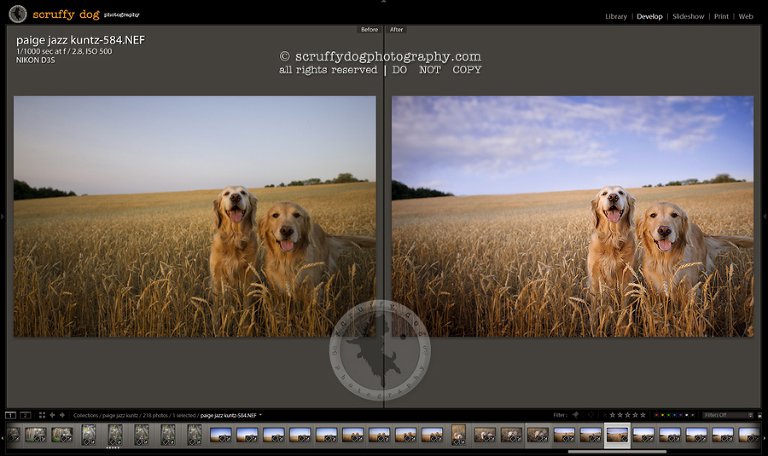Click the main window display button '1'
768x456 pixels.
tap(10, 415)
